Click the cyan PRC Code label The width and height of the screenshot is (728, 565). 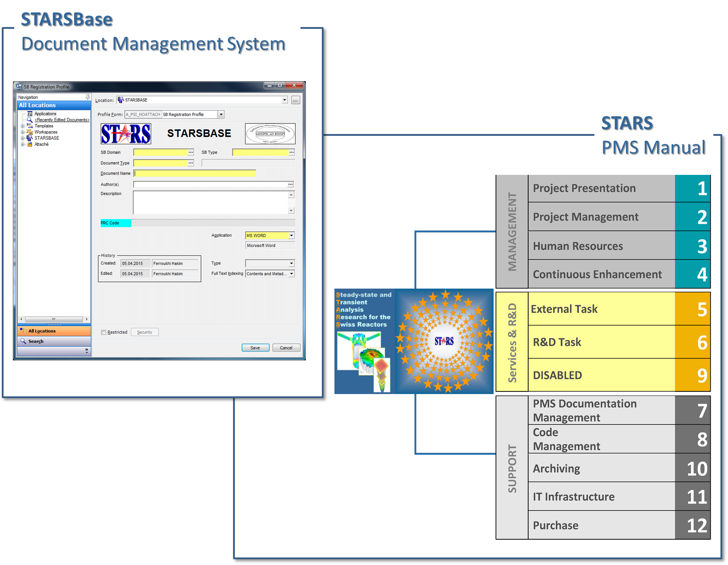tap(116, 223)
